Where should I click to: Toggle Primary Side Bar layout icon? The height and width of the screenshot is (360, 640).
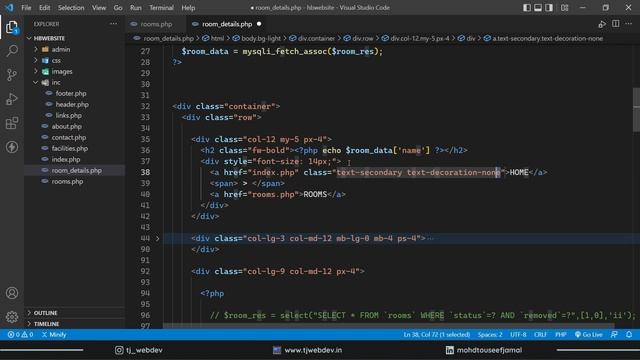click(x=527, y=8)
